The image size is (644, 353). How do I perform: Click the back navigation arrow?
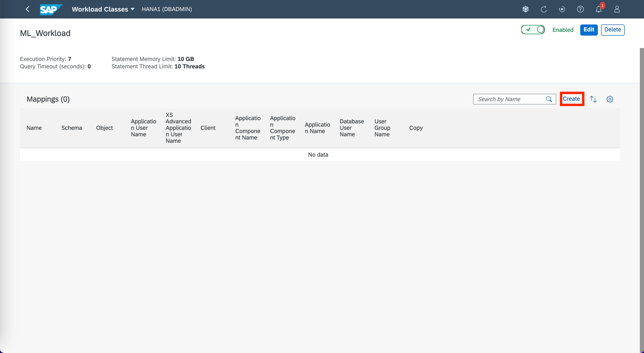(27, 9)
